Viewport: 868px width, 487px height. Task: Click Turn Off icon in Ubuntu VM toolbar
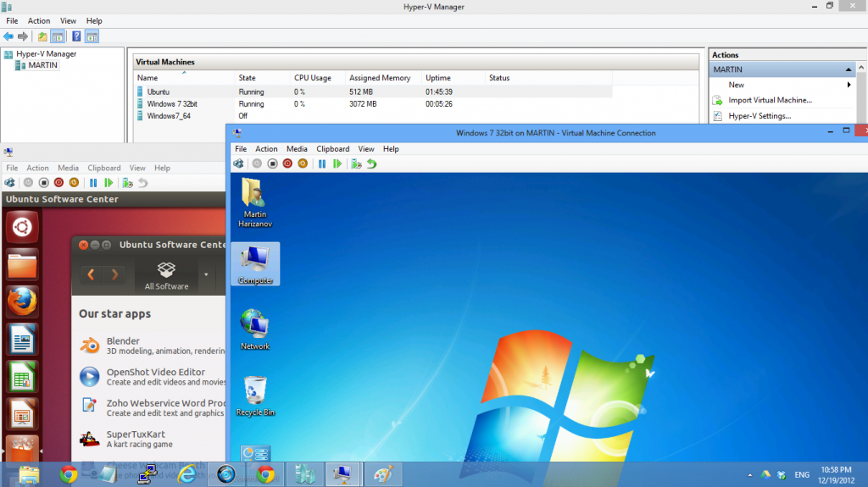44,183
